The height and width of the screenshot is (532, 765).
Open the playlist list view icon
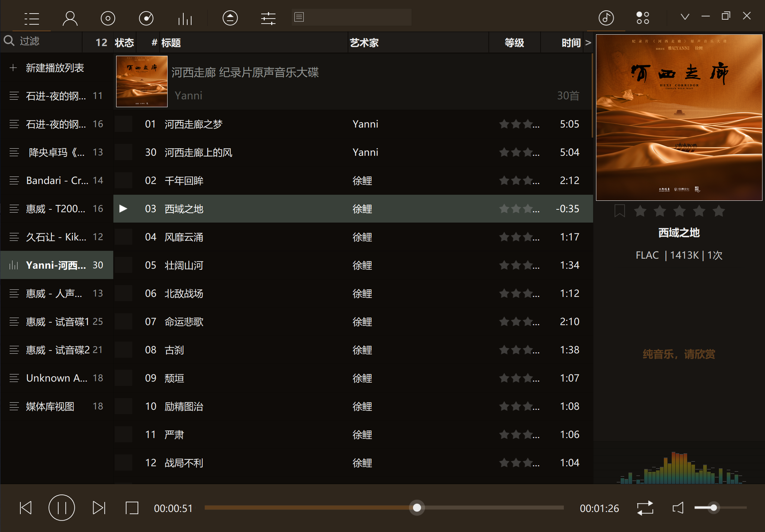click(32, 18)
